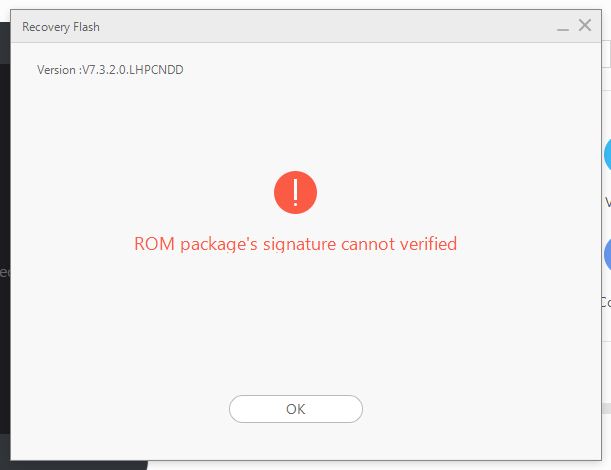The image size is (611, 470).
Task: Click the ROM package's signature error message
Action: pyautogui.click(x=295, y=244)
